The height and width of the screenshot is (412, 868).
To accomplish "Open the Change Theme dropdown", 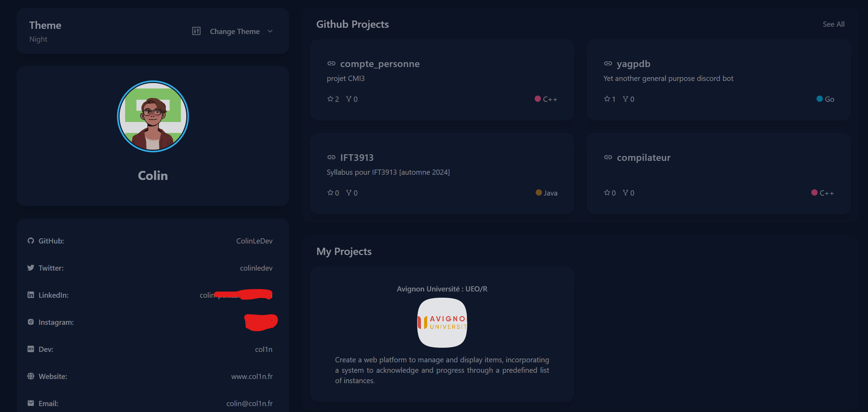I will (235, 32).
